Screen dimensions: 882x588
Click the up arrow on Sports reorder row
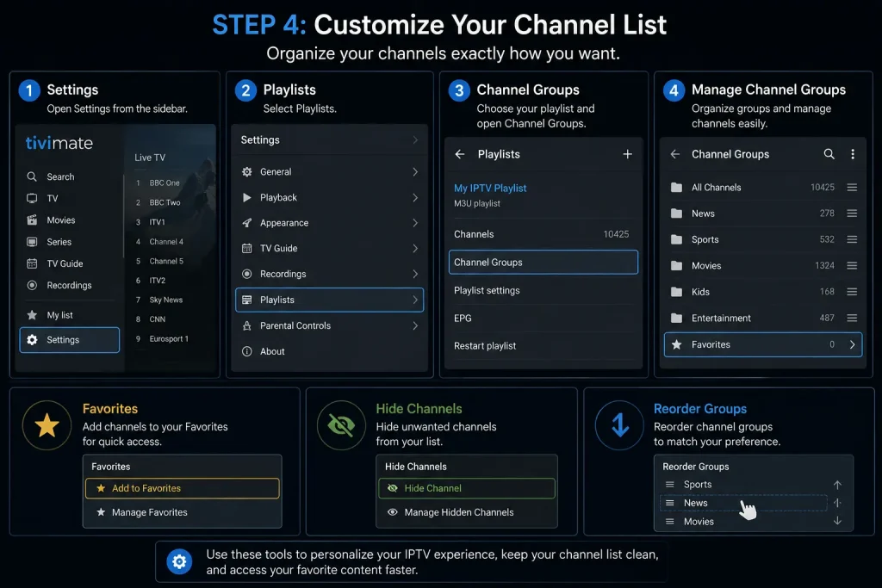[837, 485]
